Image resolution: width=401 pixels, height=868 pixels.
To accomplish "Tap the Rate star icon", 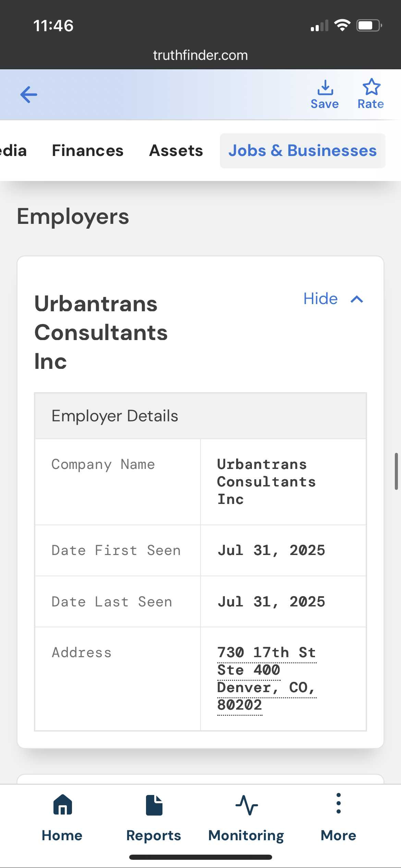I will pyautogui.click(x=371, y=87).
